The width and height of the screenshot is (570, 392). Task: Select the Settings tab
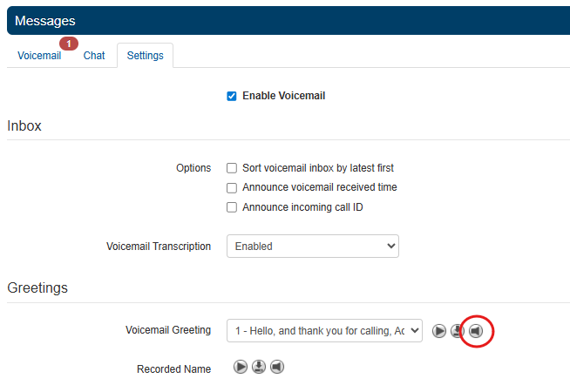pyautogui.click(x=145, y=56)
